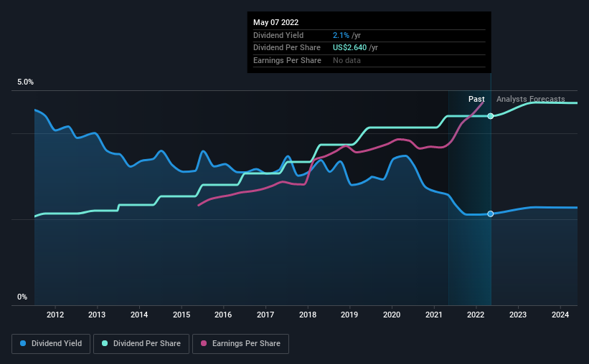The width and height of the screenshot is (589, 364).
Task: Click the 2024 x-axis label
Action: 560,315
